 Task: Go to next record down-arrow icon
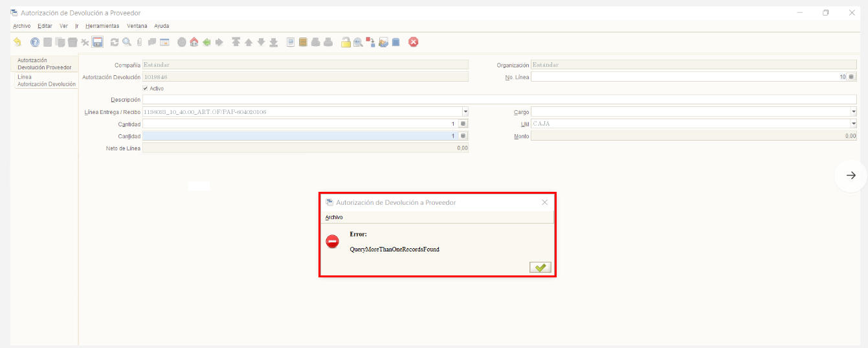pos(261,42)
